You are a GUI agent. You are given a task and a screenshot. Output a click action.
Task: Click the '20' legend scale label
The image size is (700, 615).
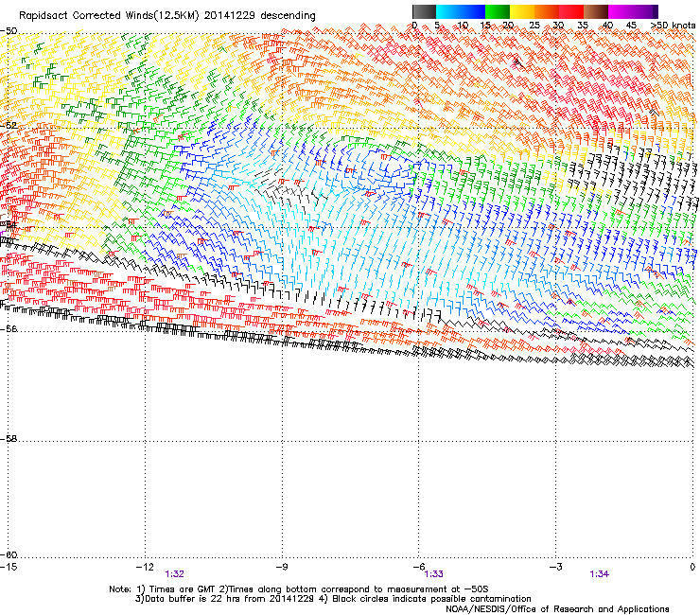509,25
